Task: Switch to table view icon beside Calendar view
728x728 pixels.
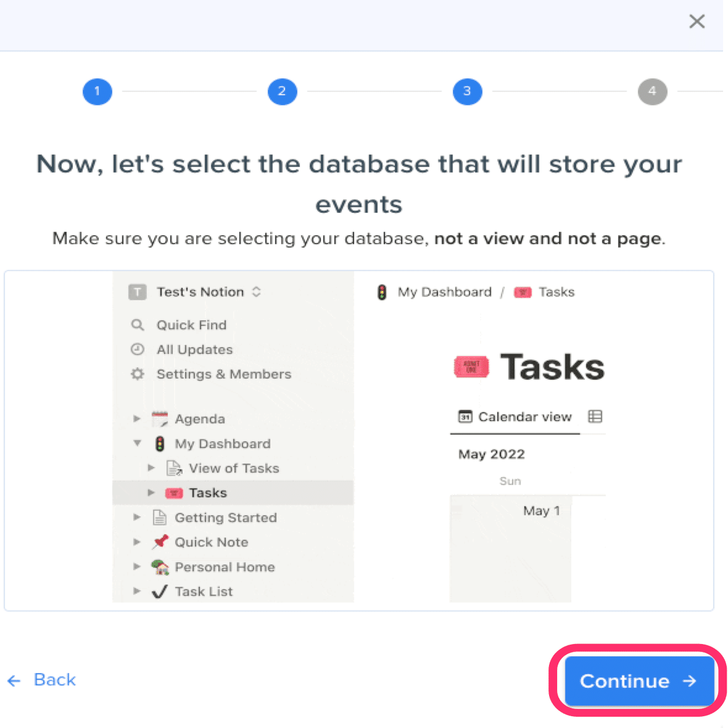Action: tap(595, 416)
